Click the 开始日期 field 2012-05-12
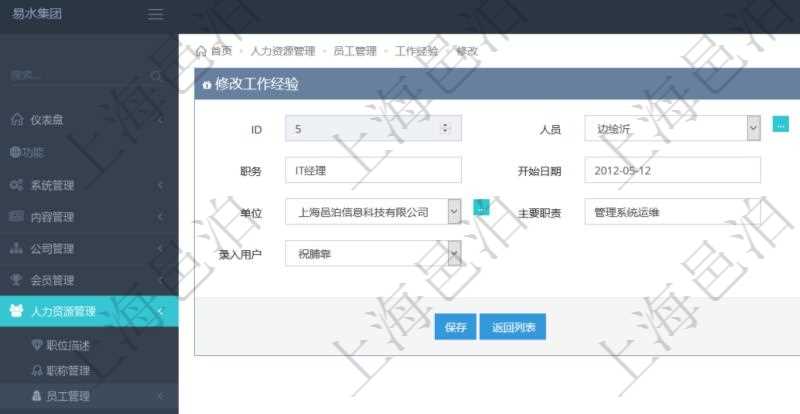This screenshot has width=800, height=414. (672, 170)
